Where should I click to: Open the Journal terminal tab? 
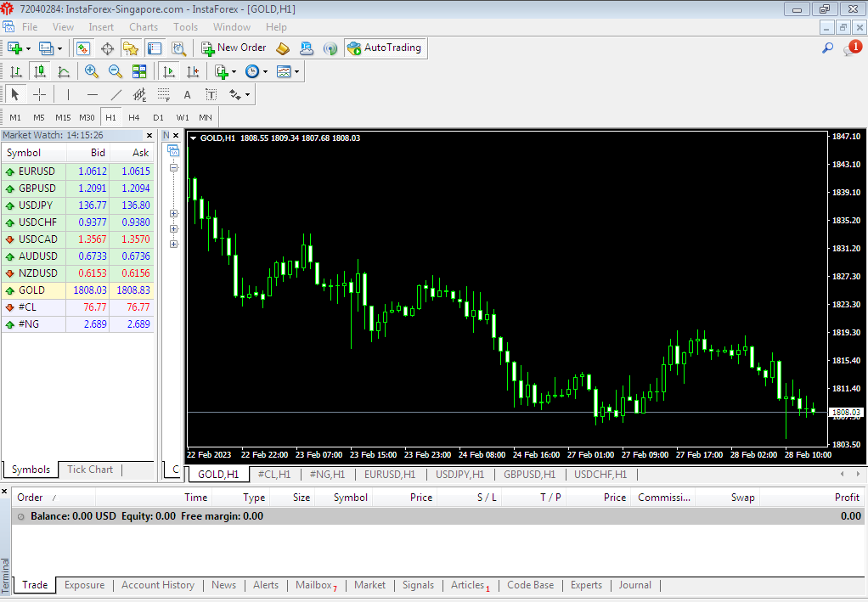pyautogui.click(x=635, y=585)
